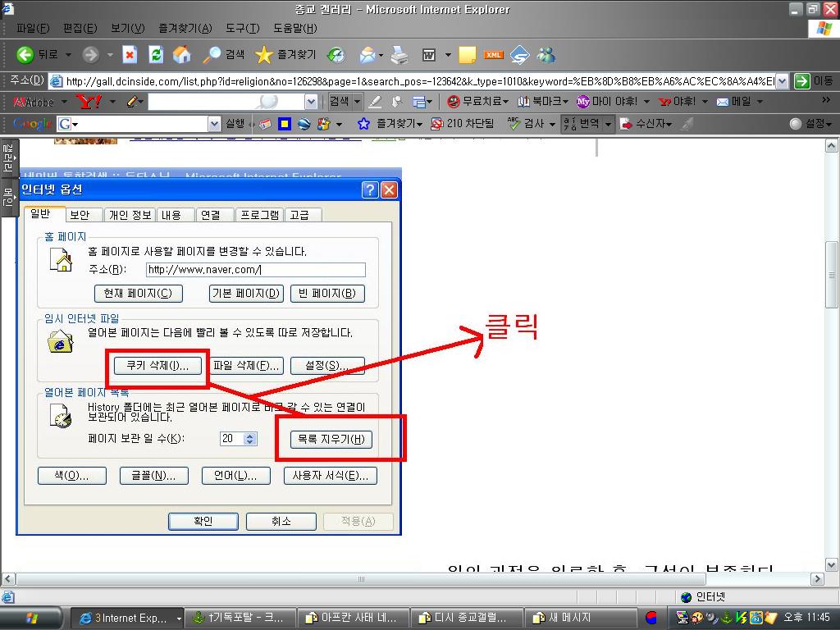Open 즐겨찾기 star in the IE toolbar
The height and width of the screenshot is (630, 840).
pos(263,55)
